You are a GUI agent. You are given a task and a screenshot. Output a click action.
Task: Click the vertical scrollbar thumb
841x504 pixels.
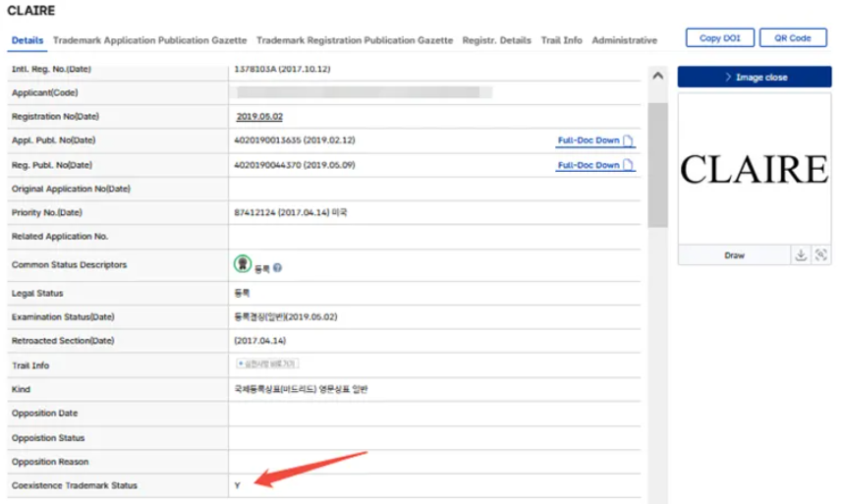(x=657, y=165)
